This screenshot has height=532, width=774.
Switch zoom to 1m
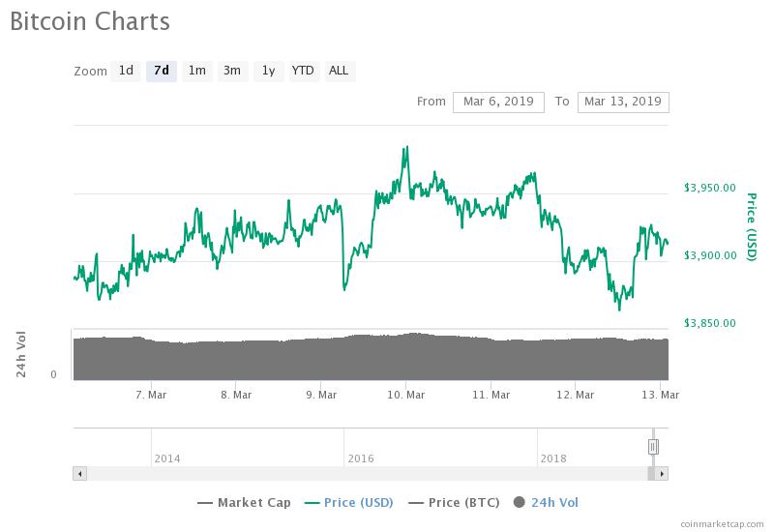[196, 71]
